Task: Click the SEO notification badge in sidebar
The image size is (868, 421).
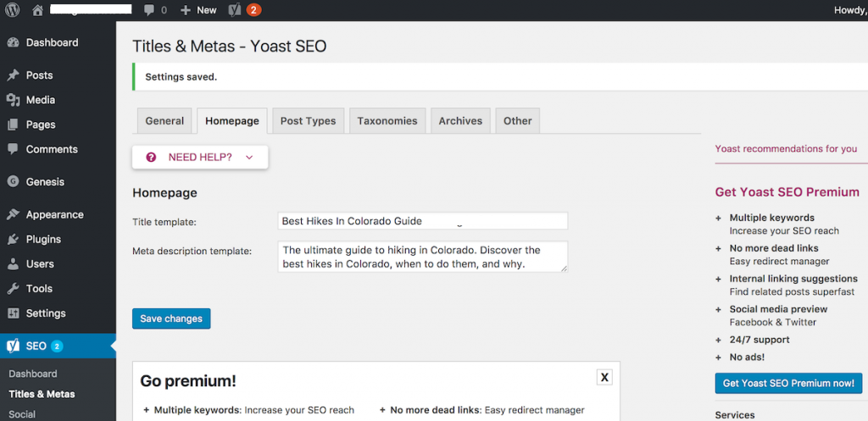Action: [x=57, y=346]
